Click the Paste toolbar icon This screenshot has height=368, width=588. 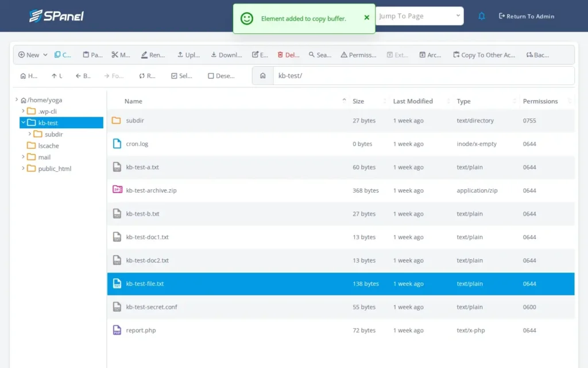86,55
